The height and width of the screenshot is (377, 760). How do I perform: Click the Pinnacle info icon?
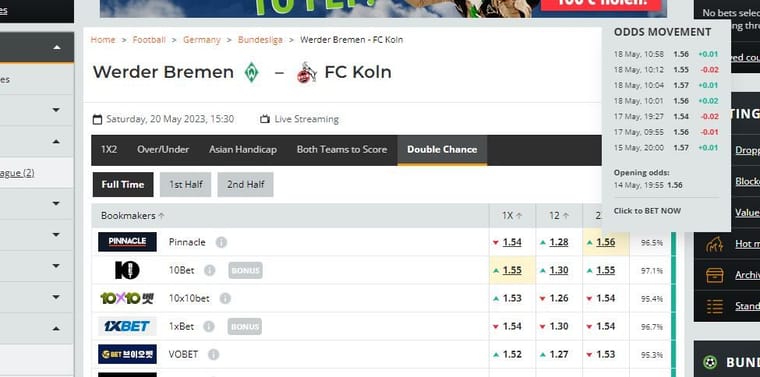(221, 242)
